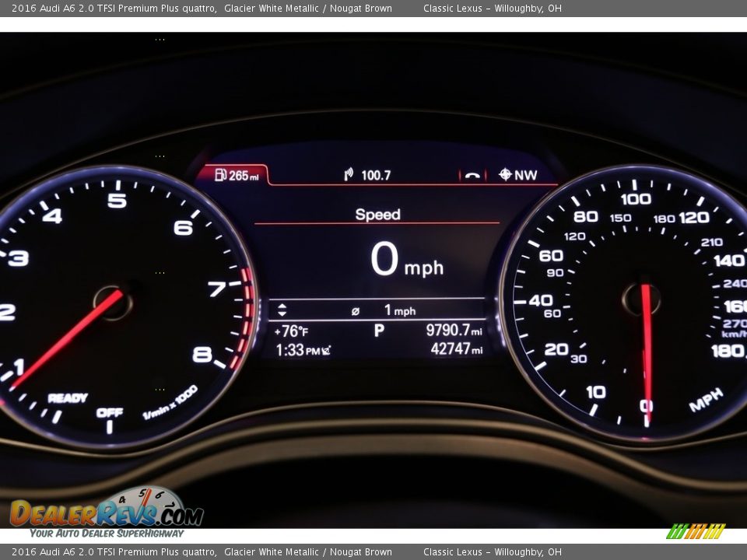Viewport: 747px width, 560px height.
Task: Open the 265 mi fuel range tab
Action: click(233, 175)
